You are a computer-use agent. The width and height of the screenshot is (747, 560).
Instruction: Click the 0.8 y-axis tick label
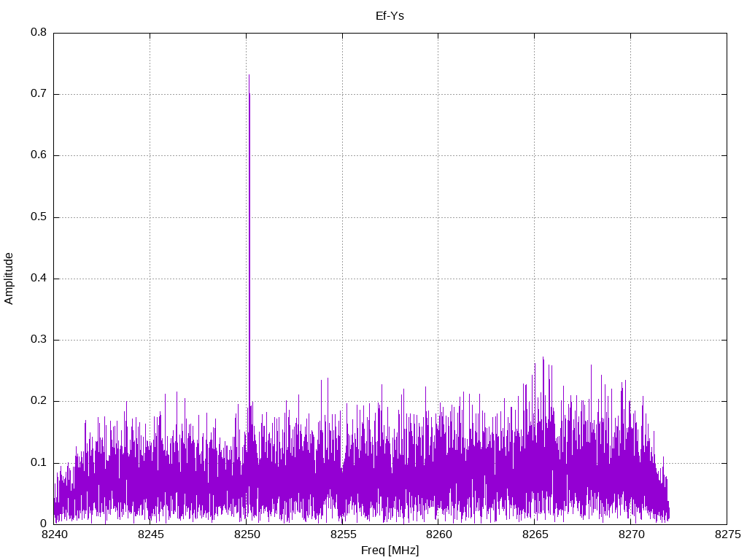pos(39,33)
